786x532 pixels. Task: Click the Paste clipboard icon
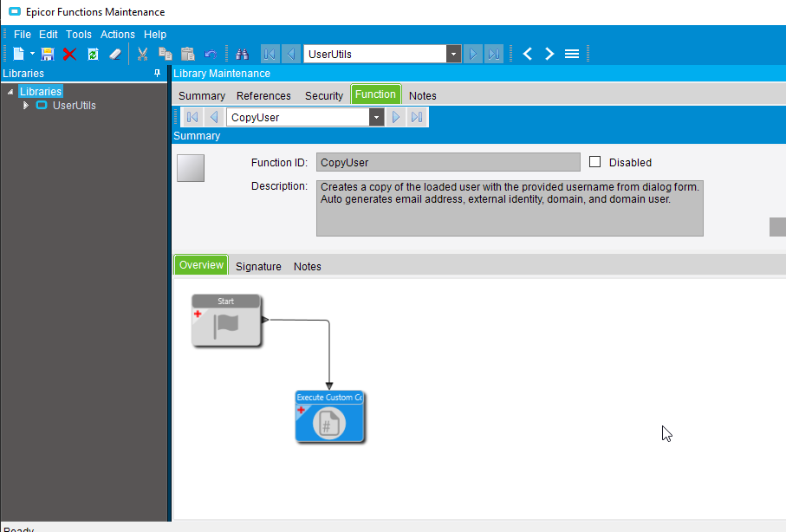click(x=187, y=54)
